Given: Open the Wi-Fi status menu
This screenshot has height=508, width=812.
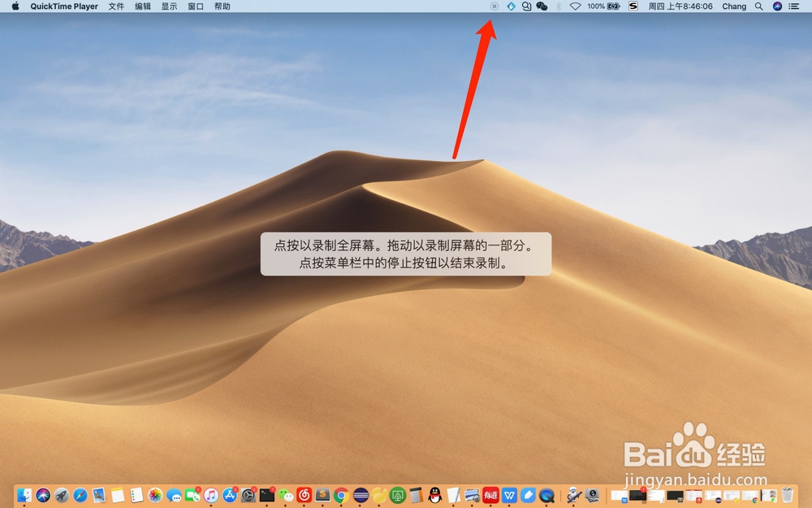Looking at the screenshot, I should pos(575,7).
